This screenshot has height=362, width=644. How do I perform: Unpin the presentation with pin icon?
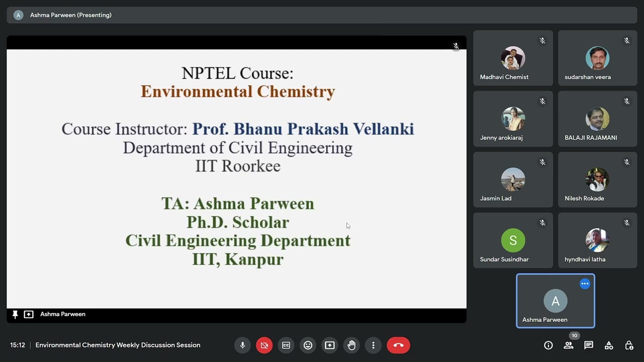[x=15, y=314]
